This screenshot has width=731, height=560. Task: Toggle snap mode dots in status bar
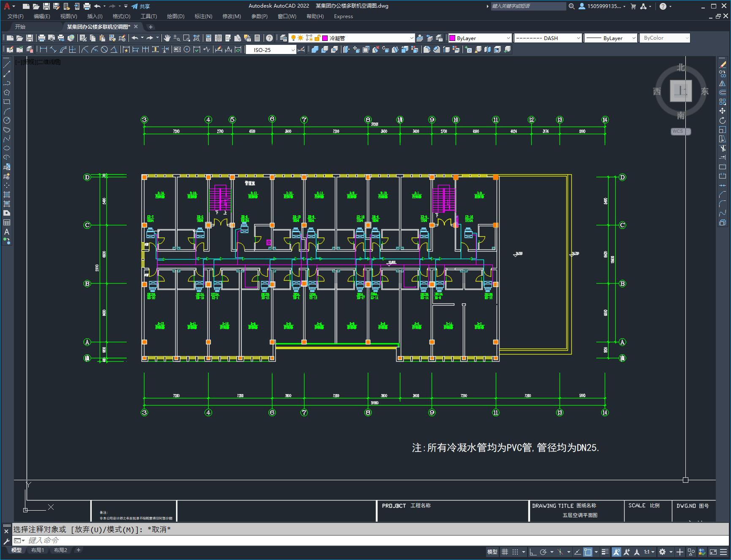click(x=515, y=552)
